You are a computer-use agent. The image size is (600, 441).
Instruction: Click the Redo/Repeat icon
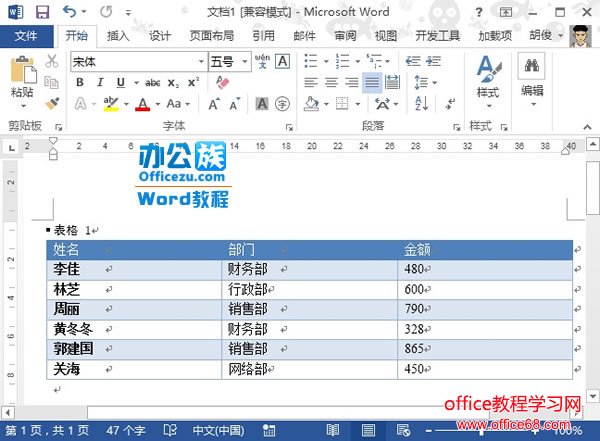pyautogui.click(x=106, y=12)
